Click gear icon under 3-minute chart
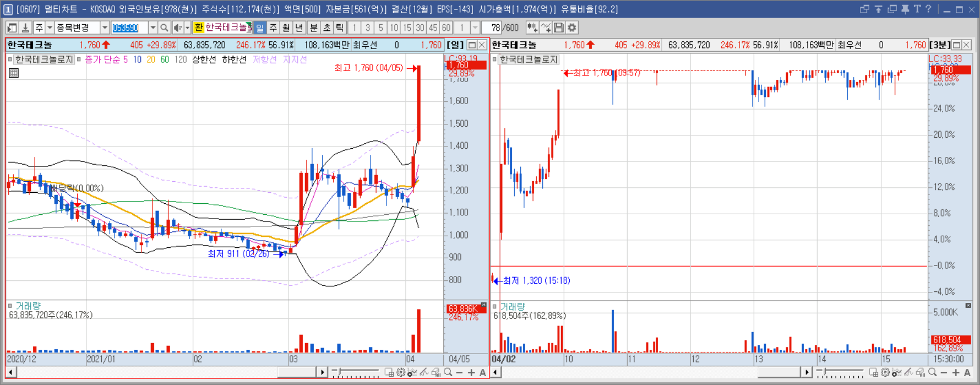This screenshot has width=980, height=385. click(885, 373)
